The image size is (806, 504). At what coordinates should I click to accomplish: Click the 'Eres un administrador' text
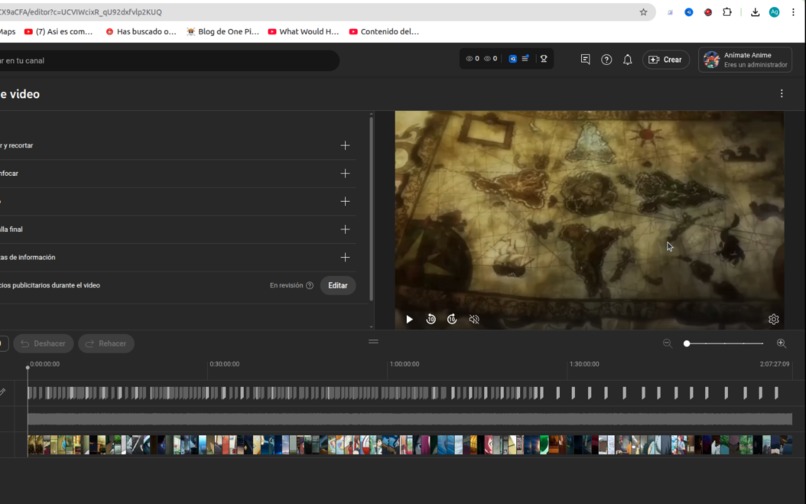point(756,65)
